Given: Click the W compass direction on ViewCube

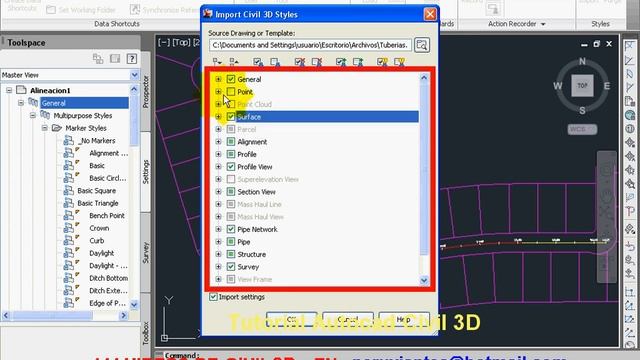Looking at the screenshot, I should click(558, 86).
